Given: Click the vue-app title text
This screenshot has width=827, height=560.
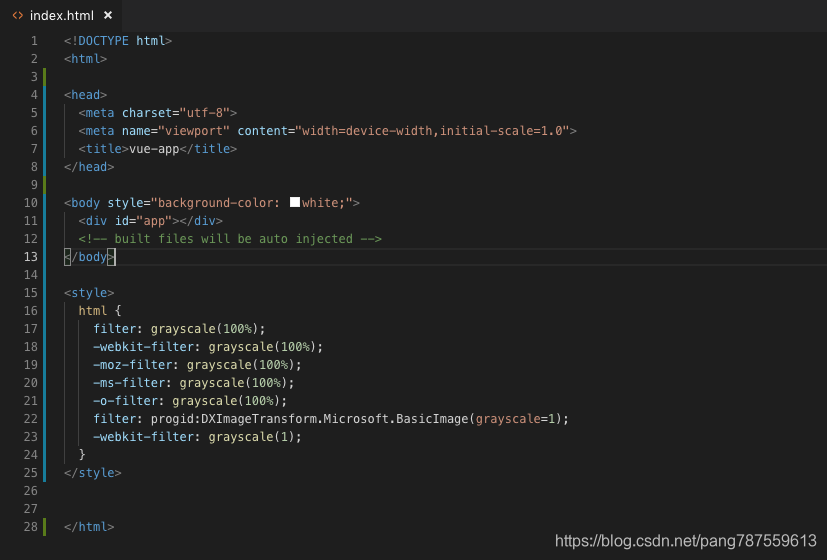Looking at the screenshot, I should 154,149.
